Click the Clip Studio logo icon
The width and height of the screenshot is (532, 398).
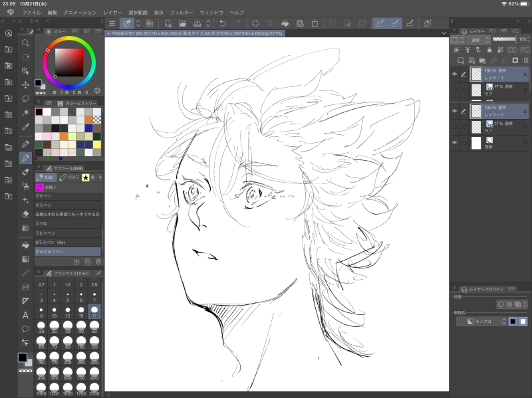coord(11,13)
